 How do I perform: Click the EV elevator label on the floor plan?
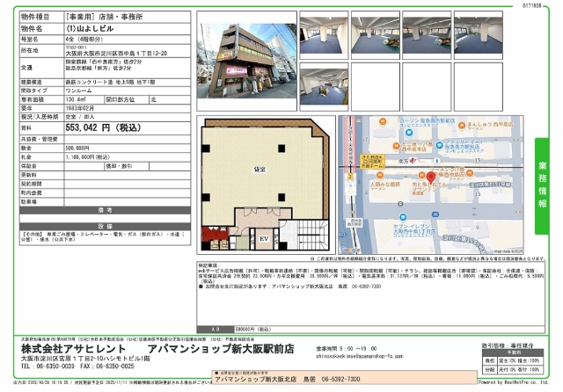(x=262, y=237)
